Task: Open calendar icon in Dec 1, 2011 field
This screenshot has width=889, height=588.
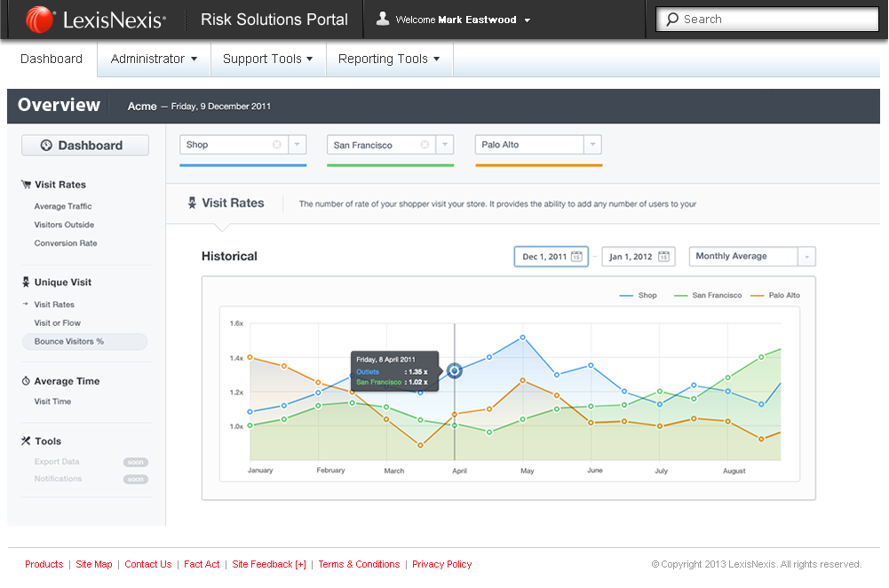Action: tap(576, 257)
